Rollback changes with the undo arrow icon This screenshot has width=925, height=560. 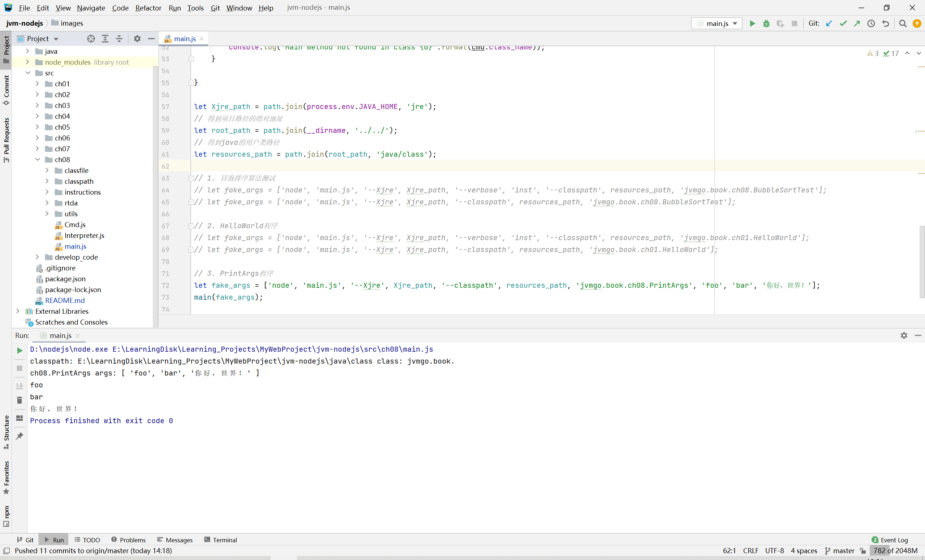click(x=886, y=23)
